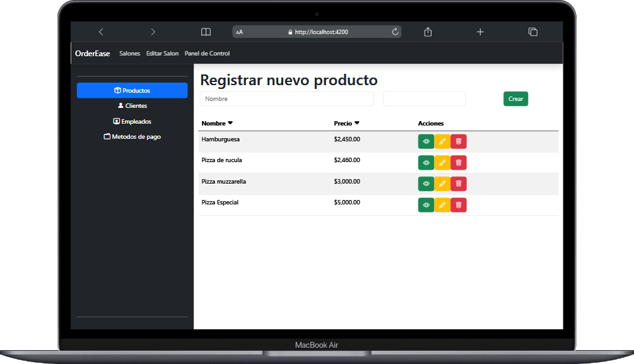This screenshot has width=634, height=364.
Task: Delete the Pizza de rucula row
Action: coord(459,163)
